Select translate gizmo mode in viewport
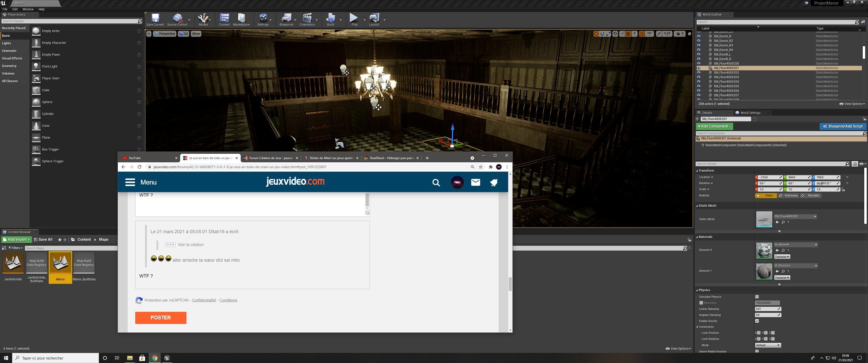 (x=596, y=34)
